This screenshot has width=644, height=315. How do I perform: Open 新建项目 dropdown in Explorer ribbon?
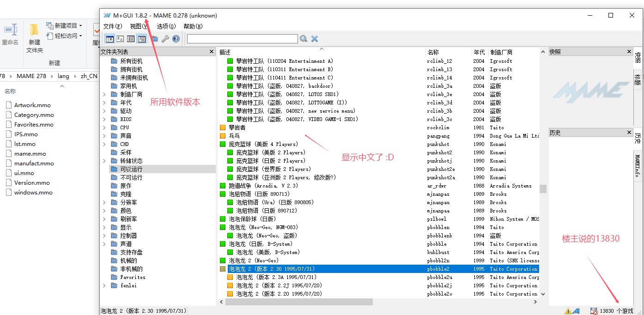click(64, 25)
